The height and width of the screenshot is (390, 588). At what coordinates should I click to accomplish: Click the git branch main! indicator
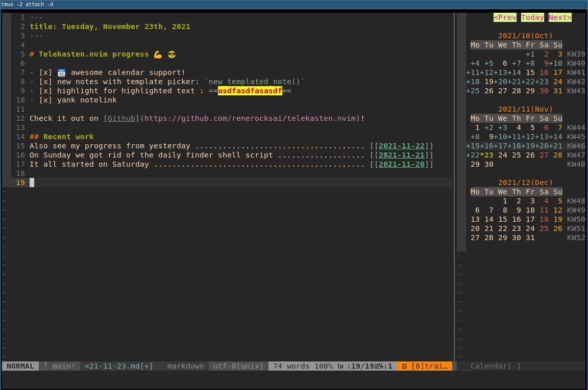pyautogui.click(x=60, y=366)
